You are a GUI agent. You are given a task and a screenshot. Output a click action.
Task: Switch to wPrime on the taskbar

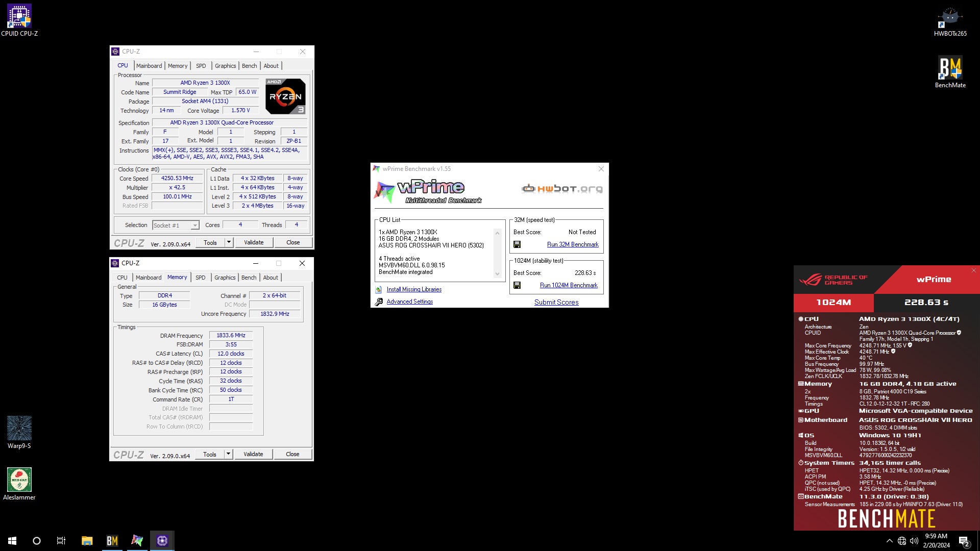137,541
